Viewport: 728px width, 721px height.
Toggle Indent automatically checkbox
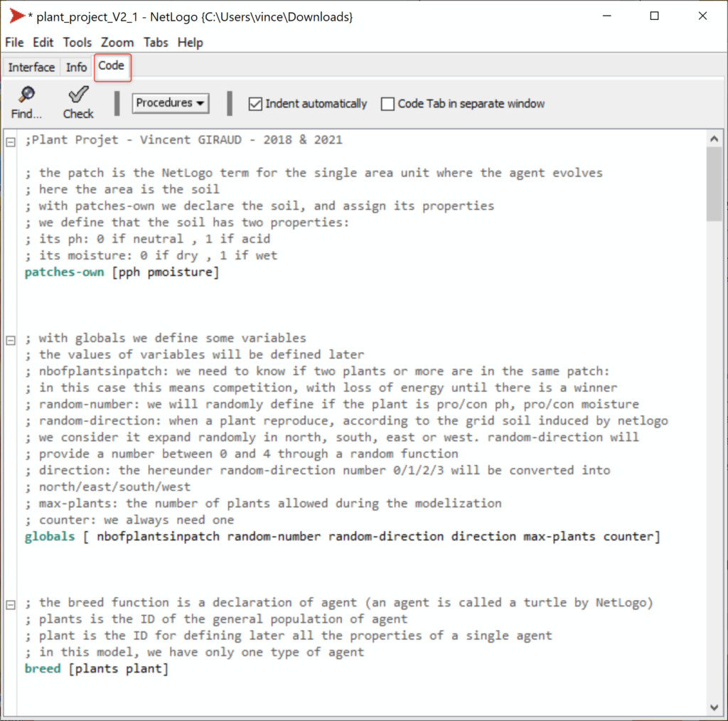point(255,104)
